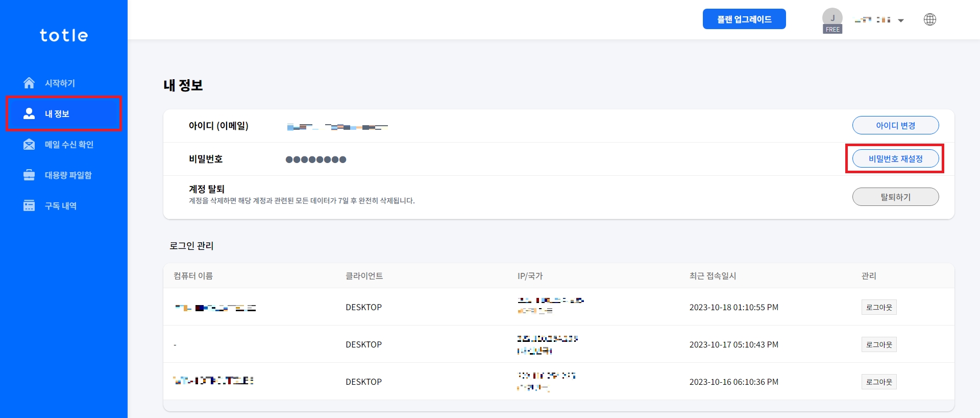Click the J profile avatar

[x=832, y=18]
